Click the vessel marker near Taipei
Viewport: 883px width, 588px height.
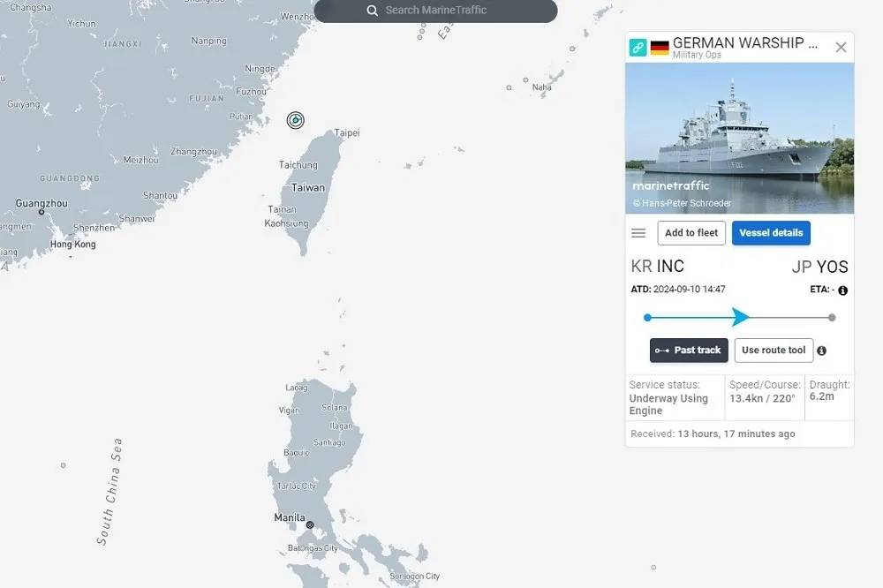(296, 120)
